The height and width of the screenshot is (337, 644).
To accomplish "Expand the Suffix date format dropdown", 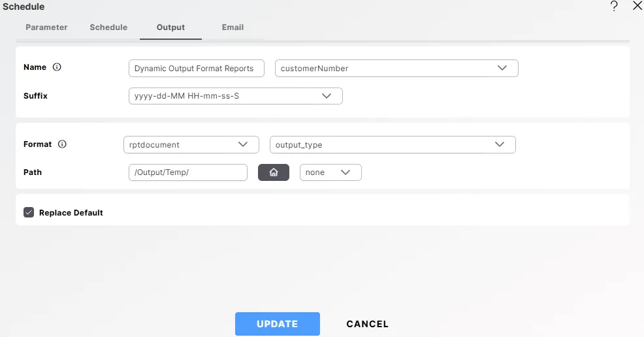I will pyautogui.click(x=235, y=96).
